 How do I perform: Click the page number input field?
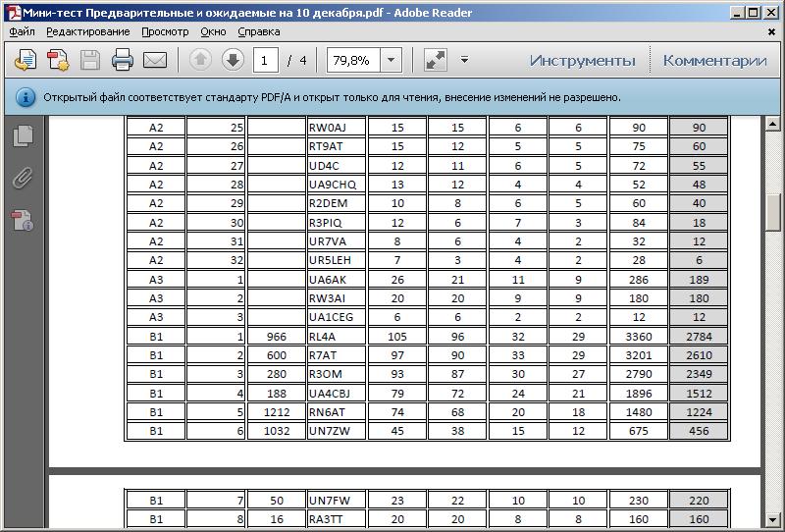click(x=265, y=61)
